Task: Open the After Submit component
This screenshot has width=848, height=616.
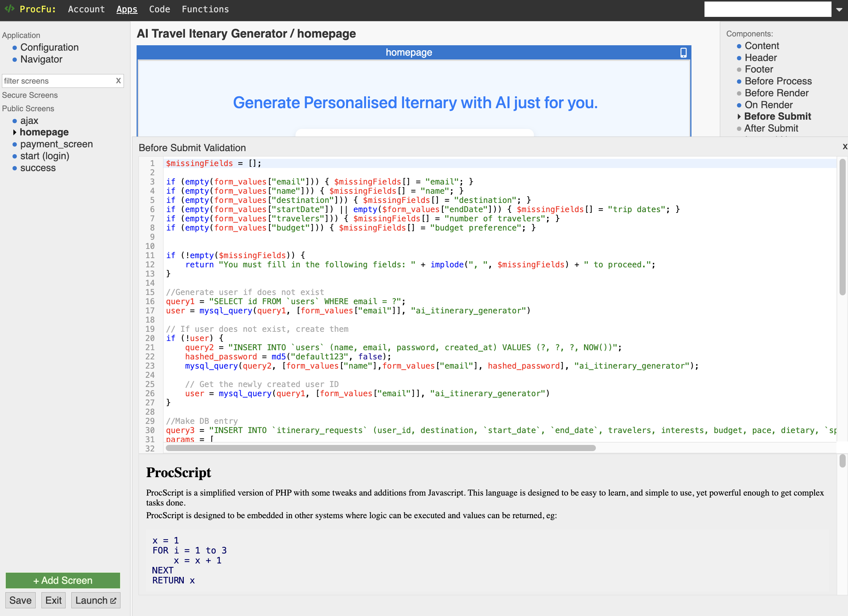Action: (771, 128)
